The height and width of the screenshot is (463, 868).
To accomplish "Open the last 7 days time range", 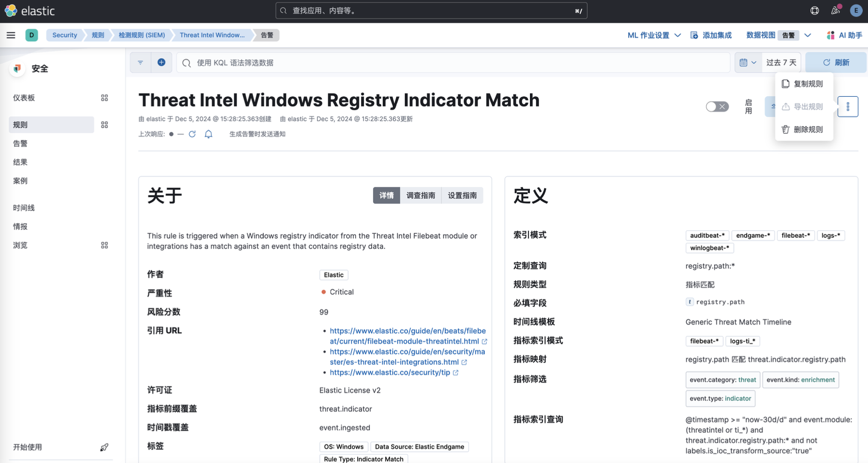I will [781, 62].
